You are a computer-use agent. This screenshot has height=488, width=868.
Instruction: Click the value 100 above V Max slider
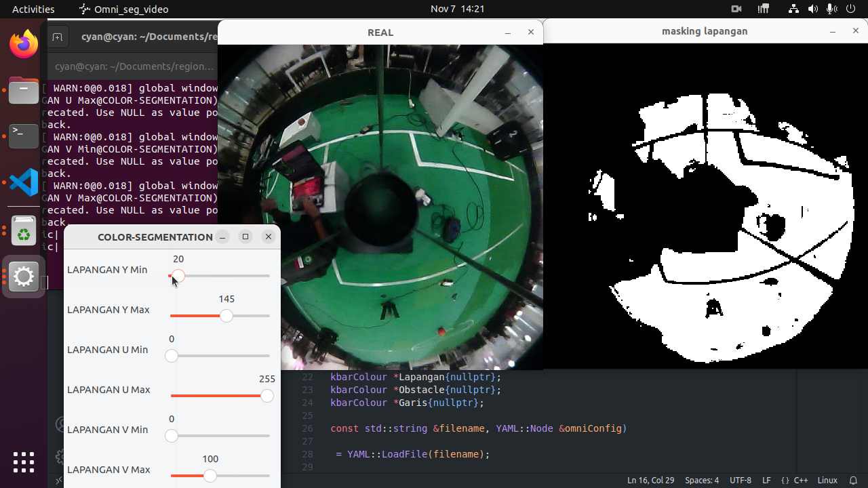click(x=210, y=459)
